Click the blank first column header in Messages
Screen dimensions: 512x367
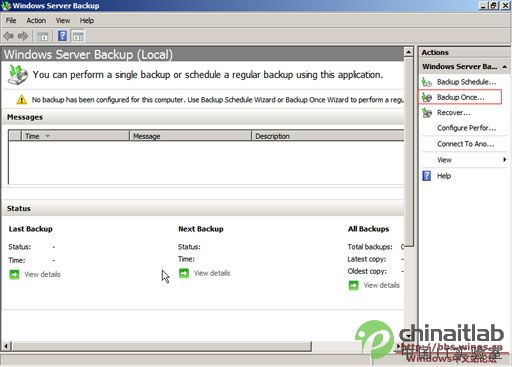15,136
